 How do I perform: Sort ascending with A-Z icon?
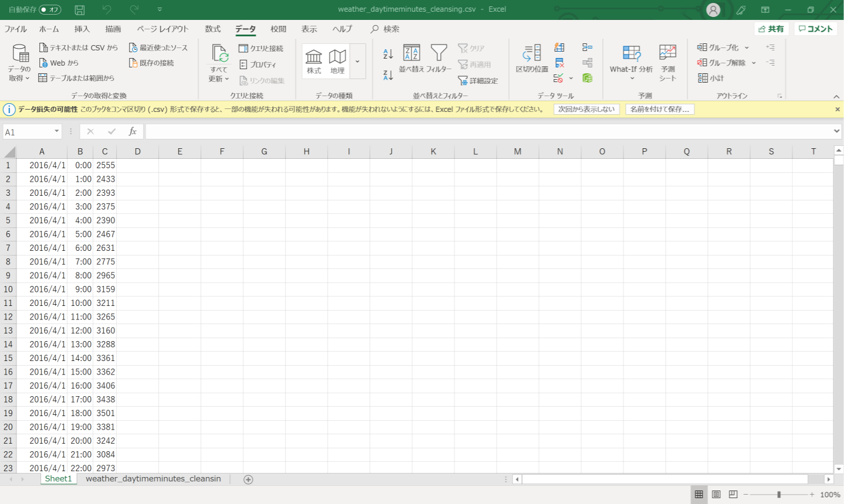click(x=388, y=54)
